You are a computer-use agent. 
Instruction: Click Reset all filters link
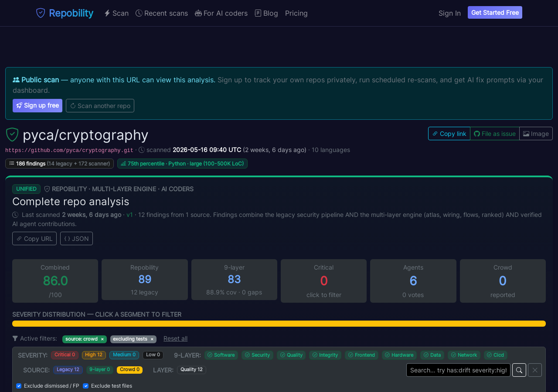coord(175,338)
